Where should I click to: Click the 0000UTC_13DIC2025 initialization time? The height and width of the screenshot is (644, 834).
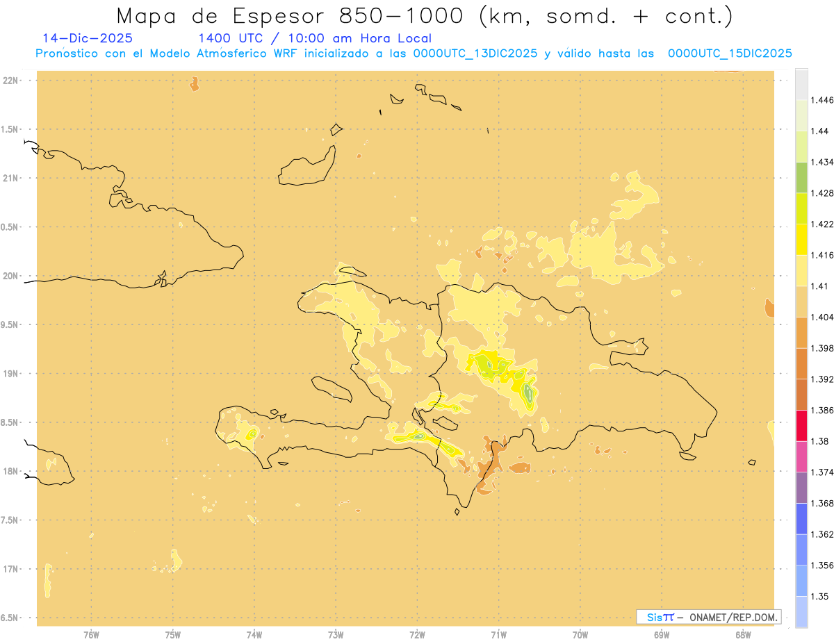475,53
